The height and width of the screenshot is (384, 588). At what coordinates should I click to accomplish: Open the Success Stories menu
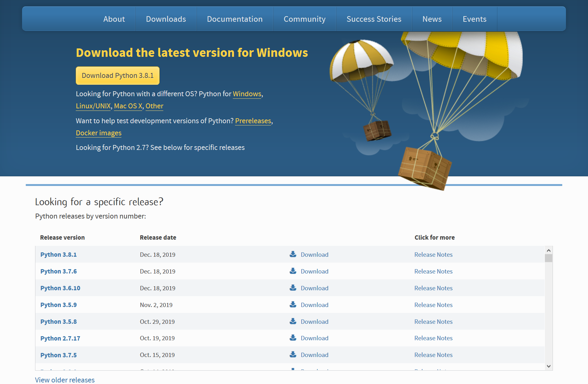[374, 19]
